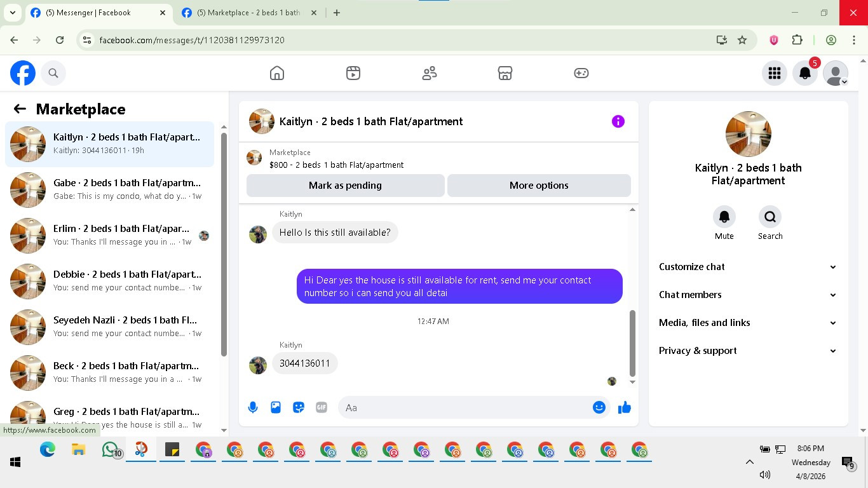Image resolution: width=868 pixels, height=488 pixels.
Task: Choose a GIF icon
Action: pos(322,408)
